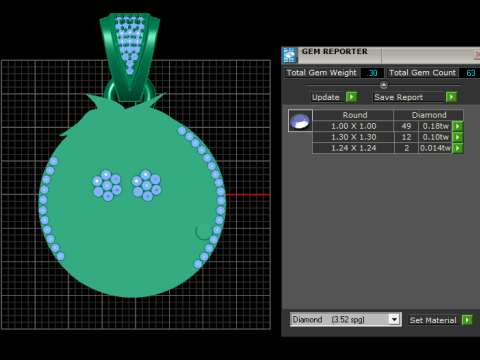Click the red axis line in viewport
The width and height of the screenshot is (480, 360).
pyautogui.click(x=248, y=194)
